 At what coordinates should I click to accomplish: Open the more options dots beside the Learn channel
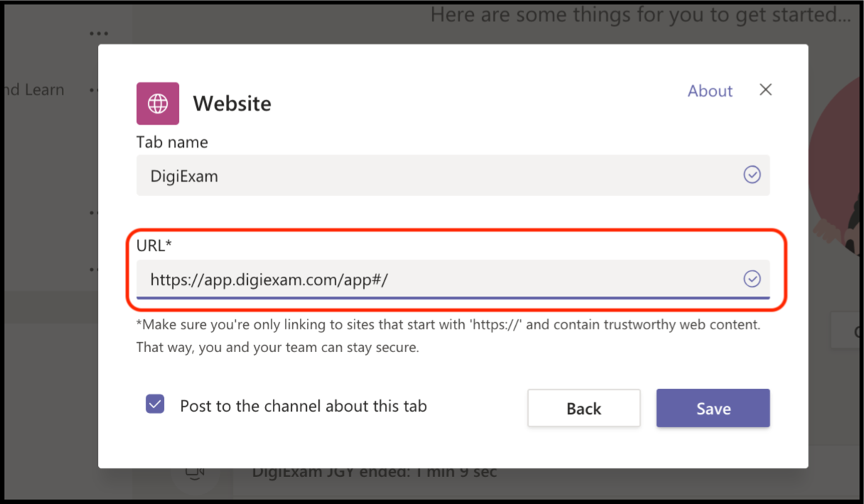coord(93,89)
